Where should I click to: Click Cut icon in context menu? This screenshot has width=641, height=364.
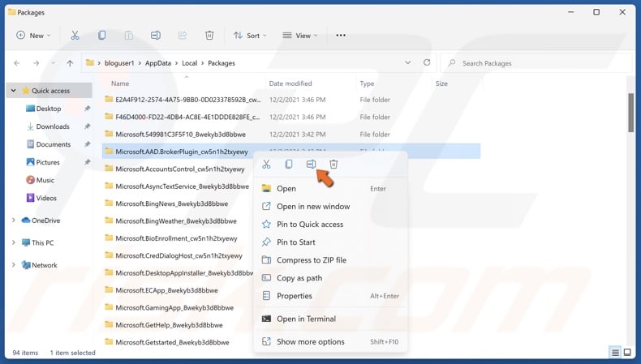[x=266, y=165]
